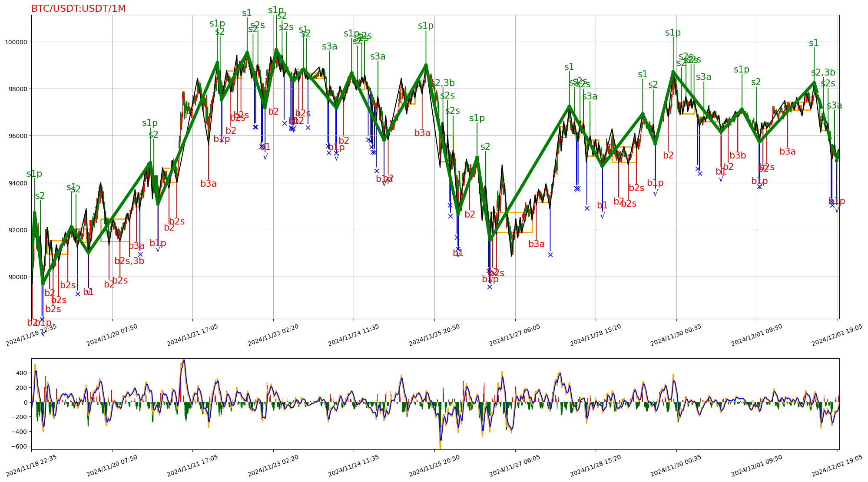This screenshot has width=868, height=482.
Task: Click the BTC/USDT:USDT/1M chart title
Action: [78, 9]
